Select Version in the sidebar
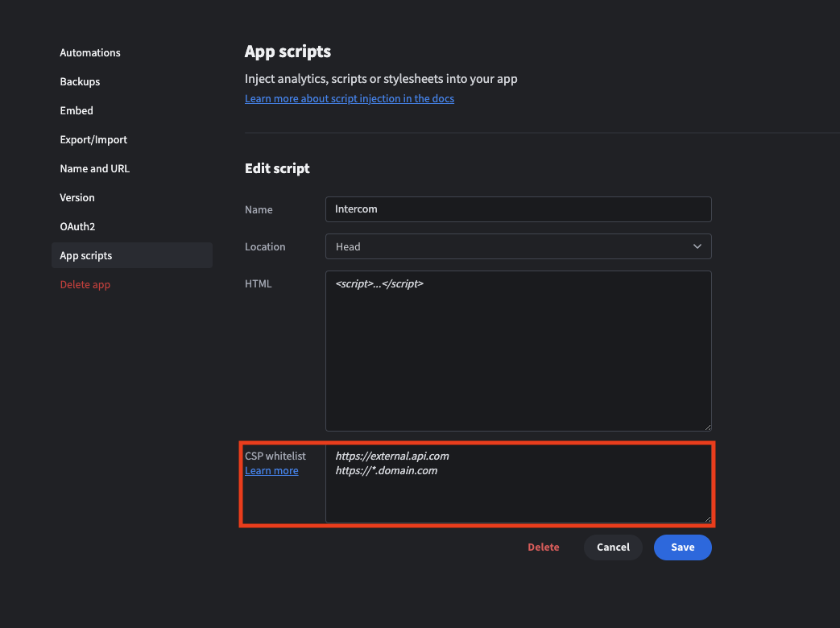This screenshot has width=840, height=628. click(x=77, y=197)
